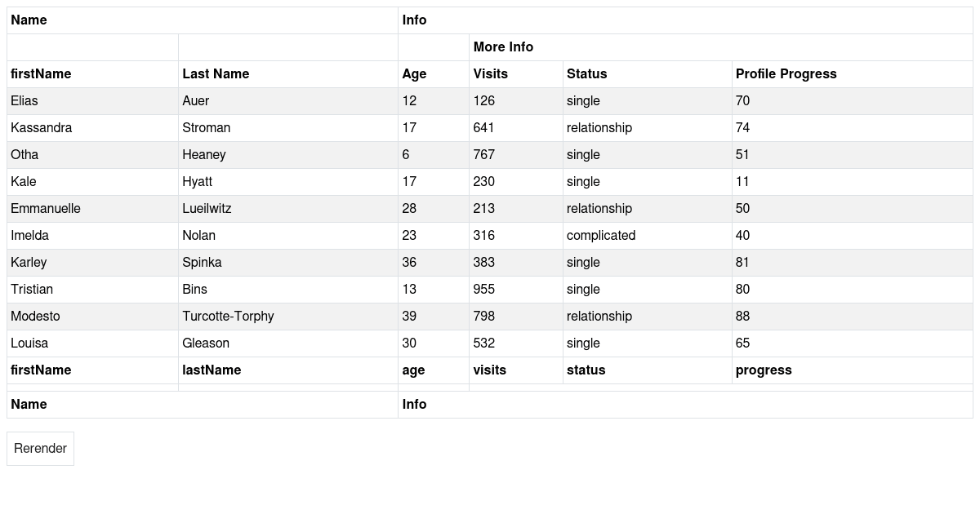Click the profile progress value 88
Viewport: 980px width, 514px height.
coord(853,317)
